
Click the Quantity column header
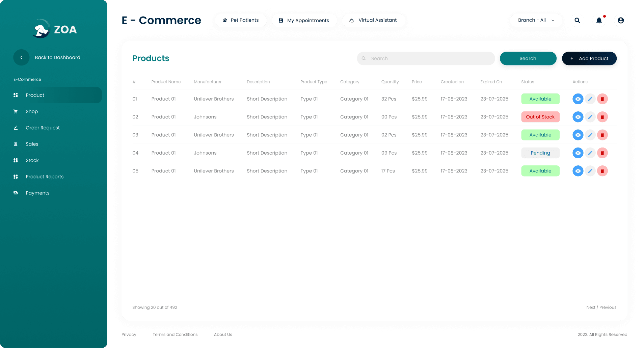click(390, 82)
